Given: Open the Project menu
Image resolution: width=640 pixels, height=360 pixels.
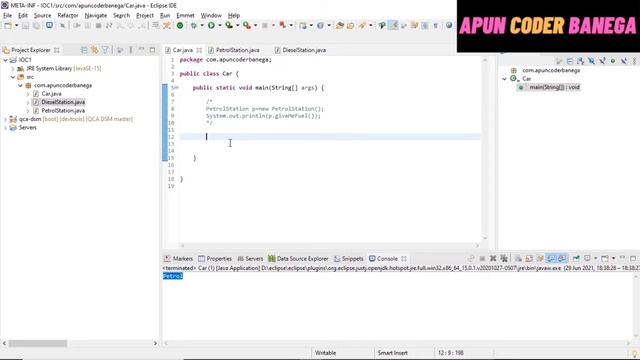Looking at the screenshot, I should tap(145, 16).
